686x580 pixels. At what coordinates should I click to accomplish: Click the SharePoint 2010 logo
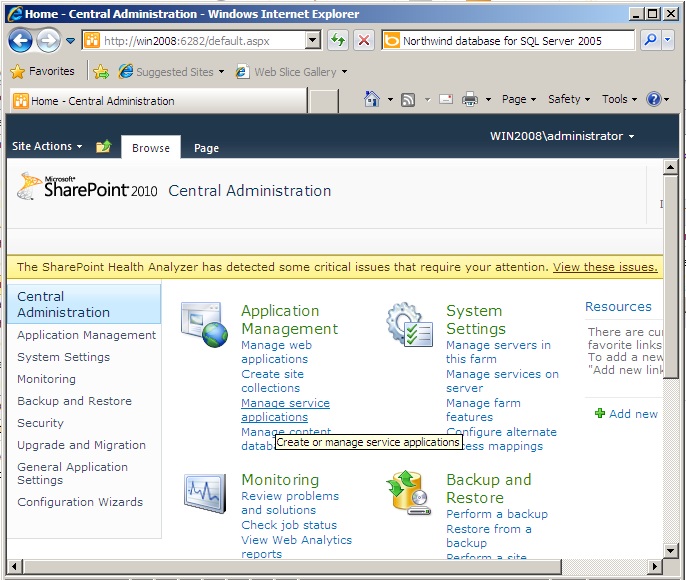[x=87, y=187]
